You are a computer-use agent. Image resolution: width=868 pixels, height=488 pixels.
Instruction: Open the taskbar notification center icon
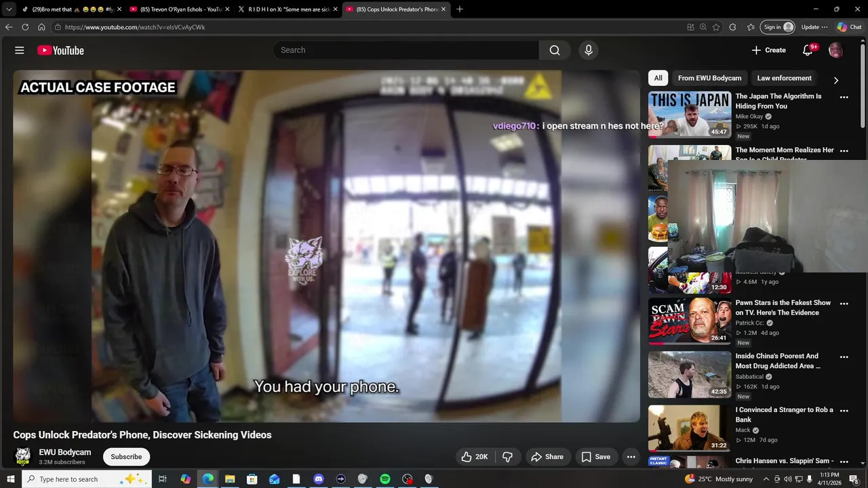[x=854, y=479]
